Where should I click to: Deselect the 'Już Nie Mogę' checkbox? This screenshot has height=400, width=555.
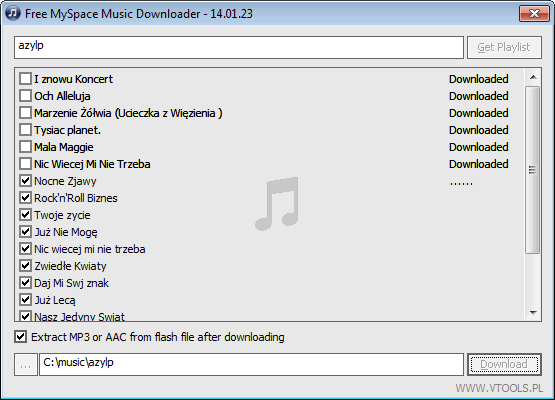[x=25, y=232]
